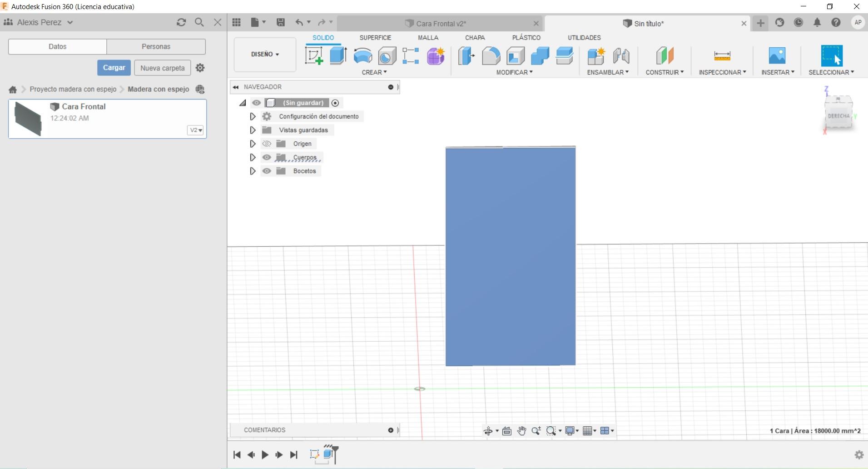
Task: Activate the Select tool
Action: point(832,56)
